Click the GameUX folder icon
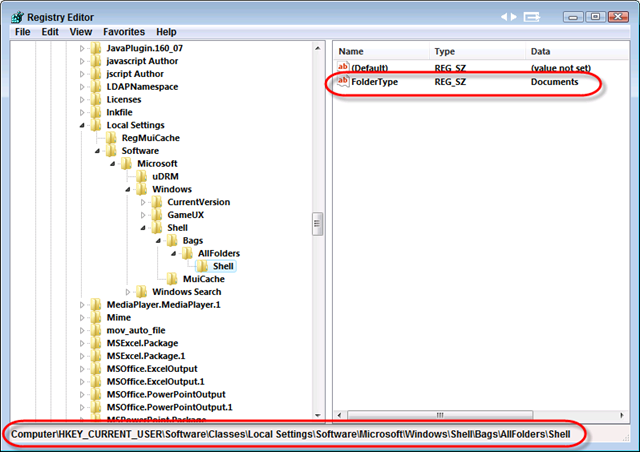The width and height of the screenshot is (640, 452). (157, 215)
